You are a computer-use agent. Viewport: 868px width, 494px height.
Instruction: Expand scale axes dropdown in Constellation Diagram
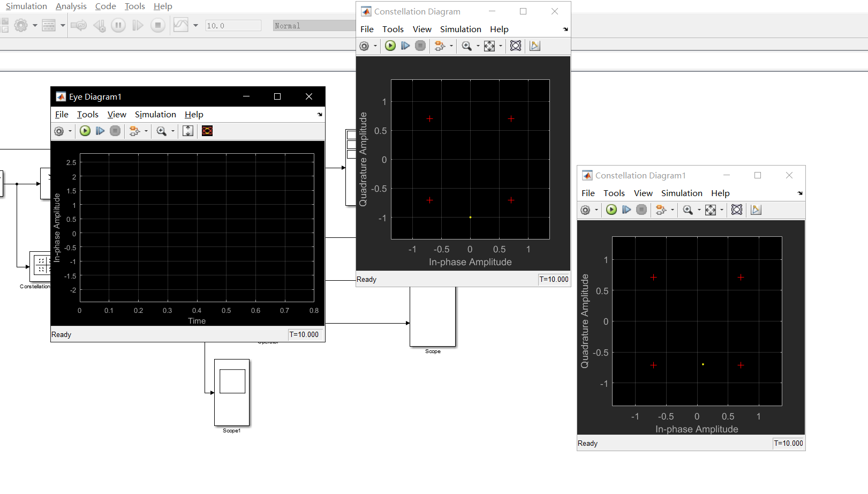(501, 46)
